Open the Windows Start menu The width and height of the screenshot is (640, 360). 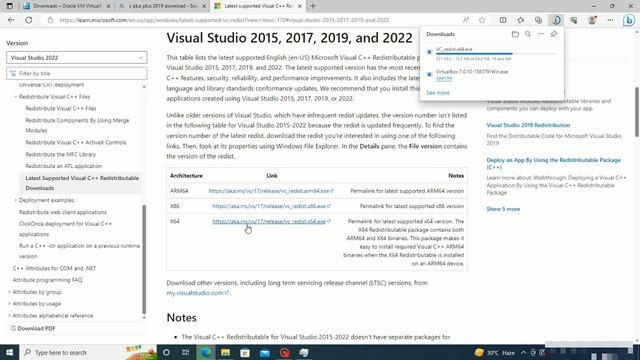point(9,352)
